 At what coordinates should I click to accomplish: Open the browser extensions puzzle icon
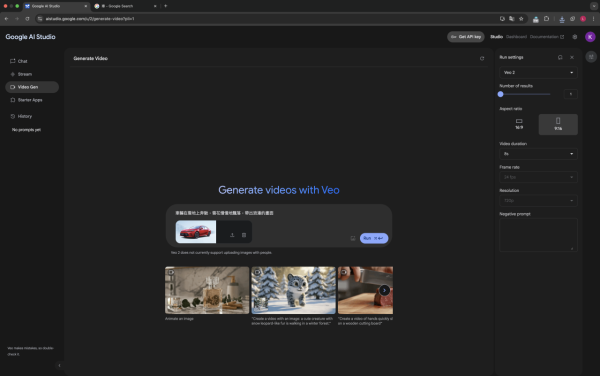tap(546, 19)
